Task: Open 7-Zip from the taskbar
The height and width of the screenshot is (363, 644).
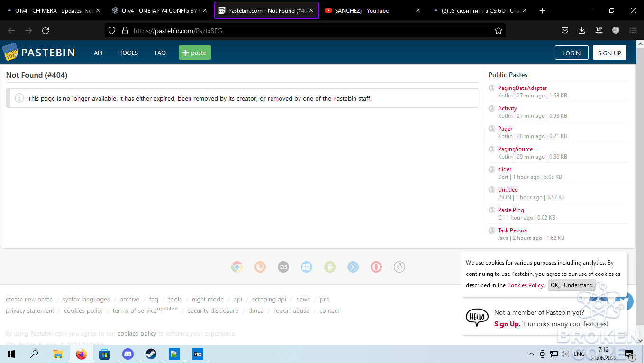Action: click(198, 354)
